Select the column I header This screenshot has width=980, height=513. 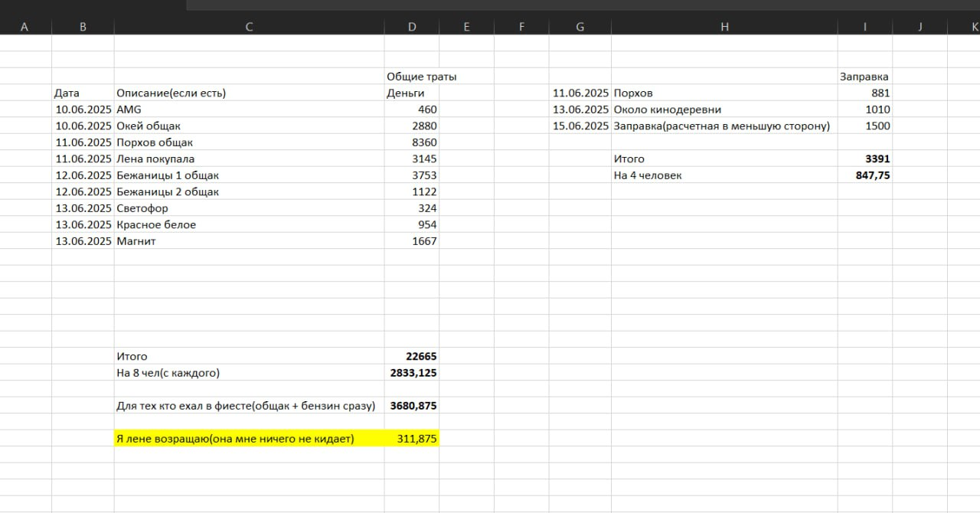864,27
